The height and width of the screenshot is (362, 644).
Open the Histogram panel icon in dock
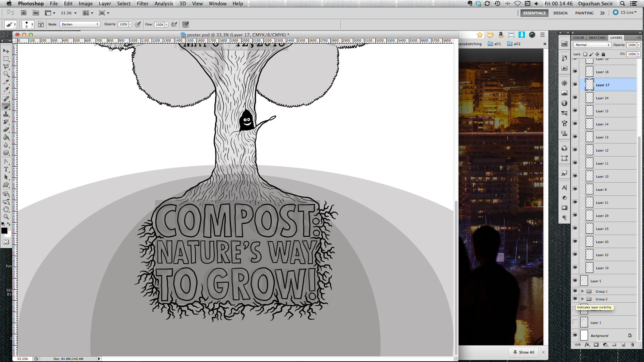tap(565, 93)
